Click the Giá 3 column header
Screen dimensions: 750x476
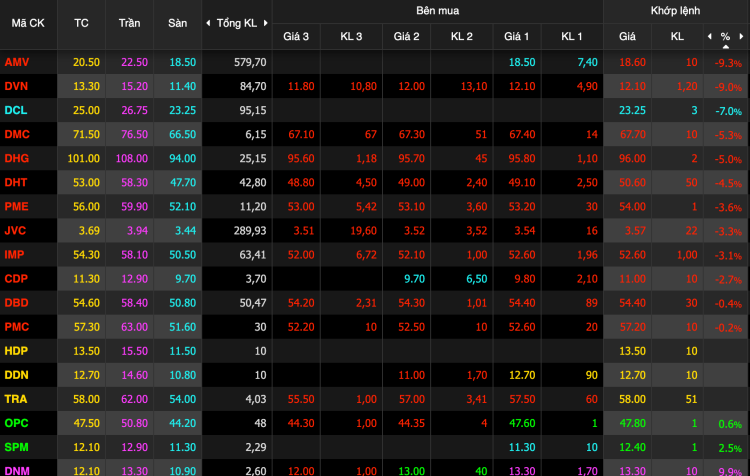[x=296, y=36]
